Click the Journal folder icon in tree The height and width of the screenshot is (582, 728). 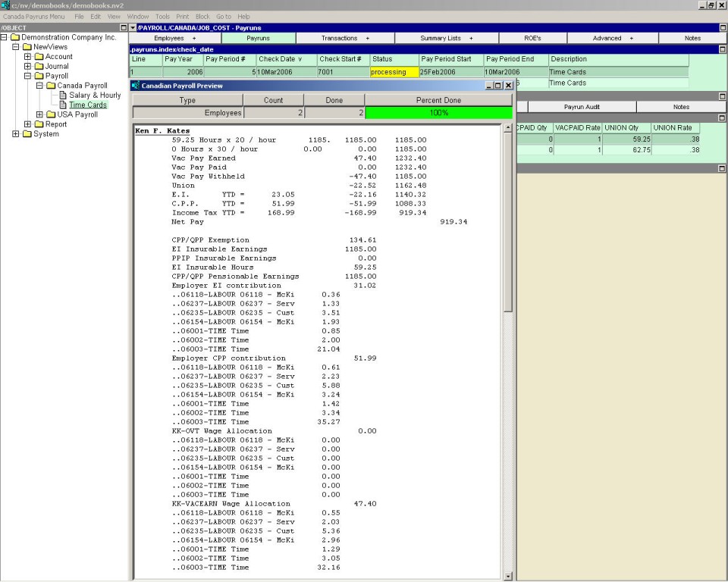tap(39, 67)
